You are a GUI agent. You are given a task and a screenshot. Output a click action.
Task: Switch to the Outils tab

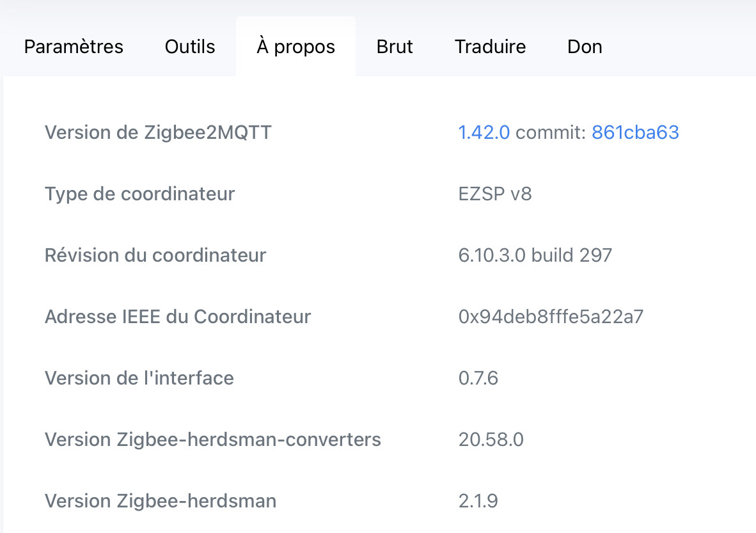[x=190, y=47]
